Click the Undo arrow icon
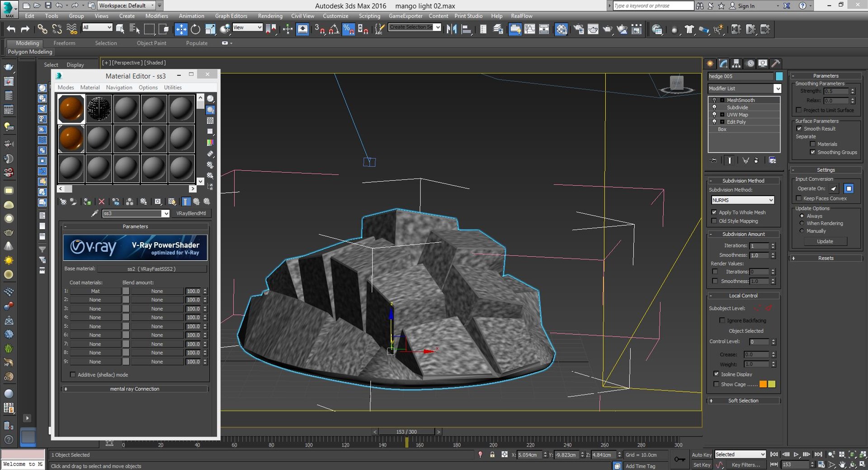The height and width of the screenshot is (470, 868). tap(11, 29)
